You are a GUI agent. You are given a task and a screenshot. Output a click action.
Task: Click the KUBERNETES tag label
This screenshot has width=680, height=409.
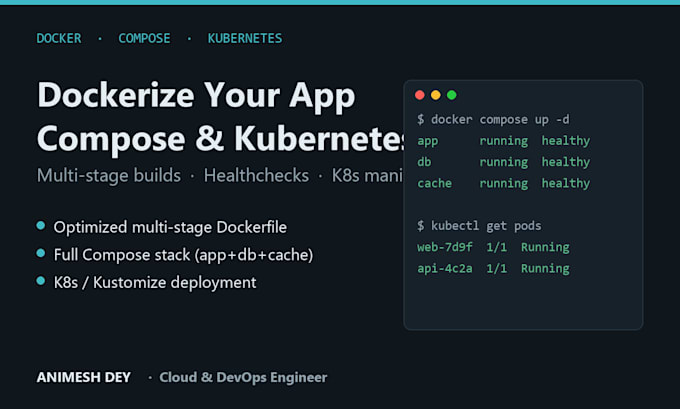coord(245,39)
